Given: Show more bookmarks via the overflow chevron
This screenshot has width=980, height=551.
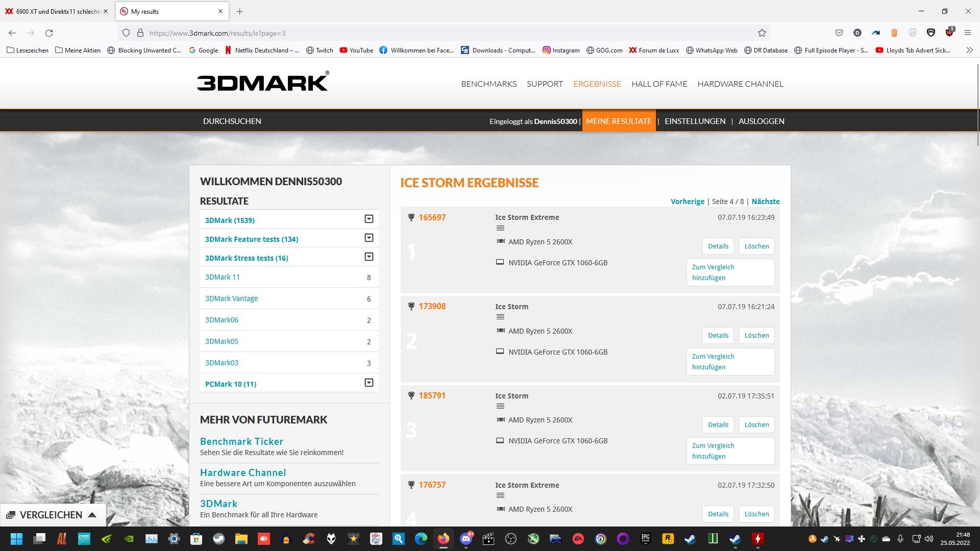Looking at the screenshot, I should pyautogui.click(x=969, y=50).
